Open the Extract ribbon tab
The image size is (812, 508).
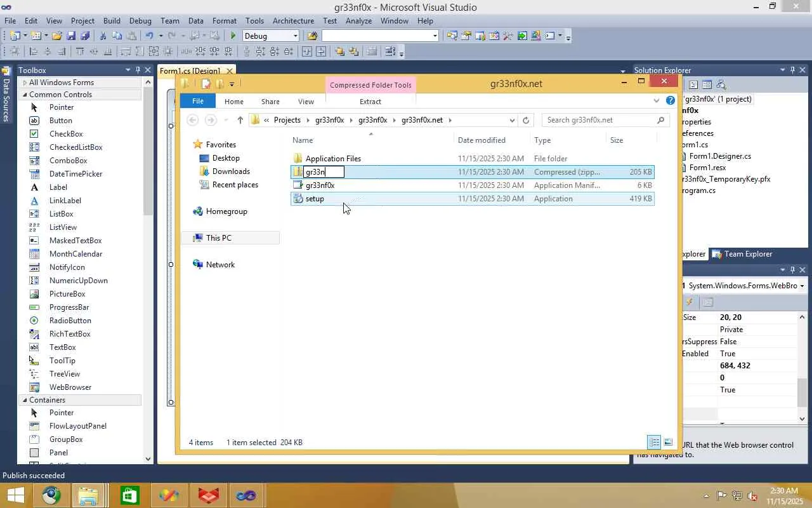pyautogui.click(x=370, y=102)
